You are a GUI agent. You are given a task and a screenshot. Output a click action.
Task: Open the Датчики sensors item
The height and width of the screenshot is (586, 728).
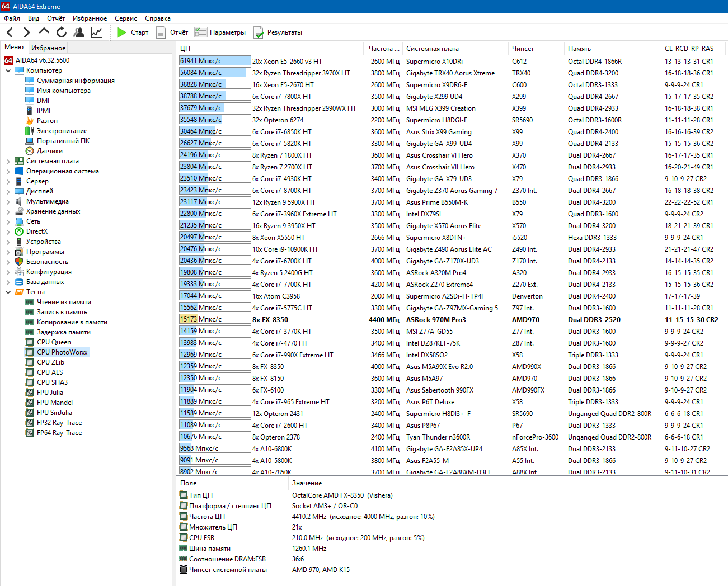coord(44,151)
